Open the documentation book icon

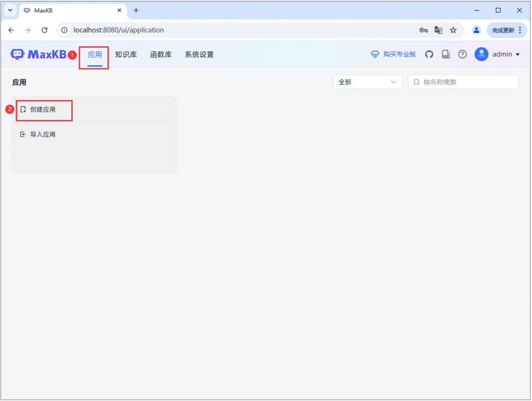click(446, 55)
